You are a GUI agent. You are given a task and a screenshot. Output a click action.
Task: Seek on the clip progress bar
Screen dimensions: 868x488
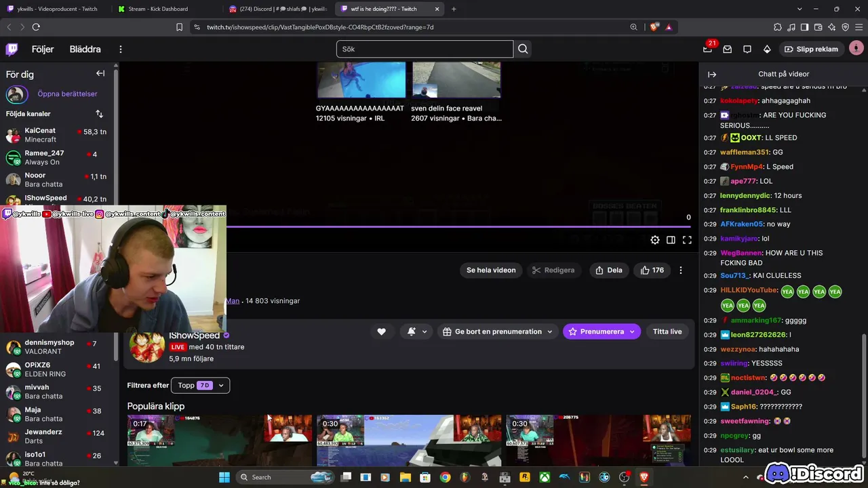coord(459,226)
